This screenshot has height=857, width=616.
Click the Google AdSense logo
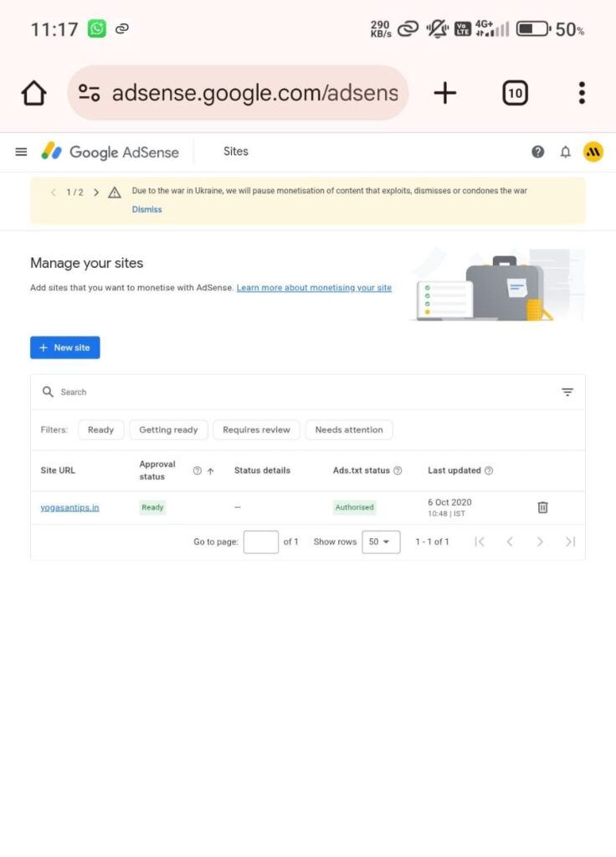110,152
